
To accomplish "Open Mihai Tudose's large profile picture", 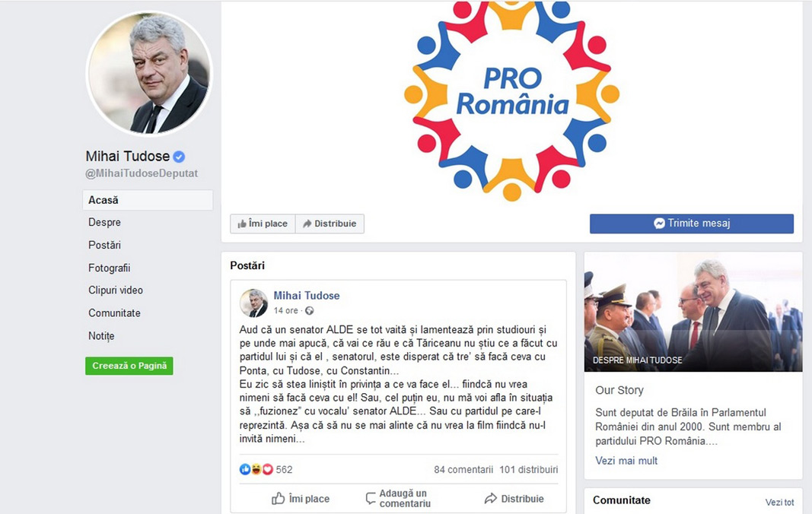I will 149,73.
